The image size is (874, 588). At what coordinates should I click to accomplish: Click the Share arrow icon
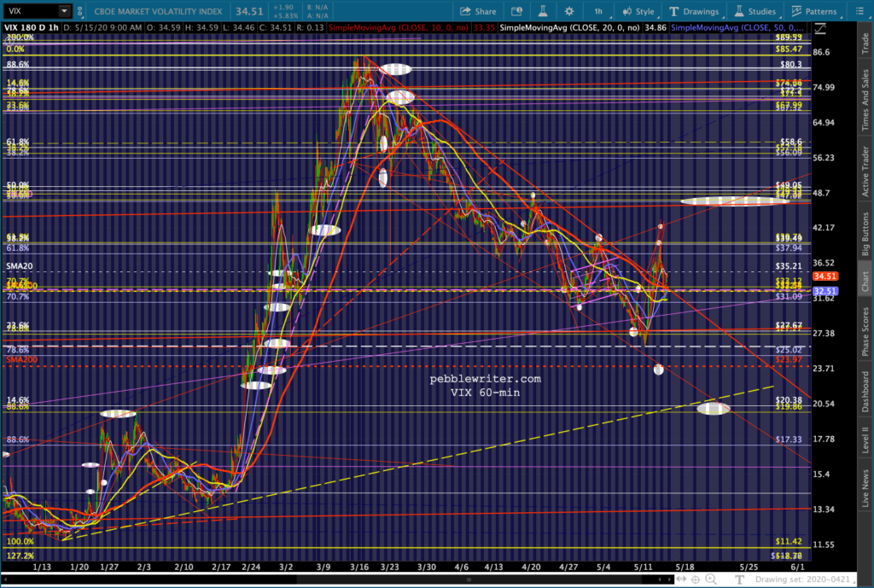(x=465, y=11)
